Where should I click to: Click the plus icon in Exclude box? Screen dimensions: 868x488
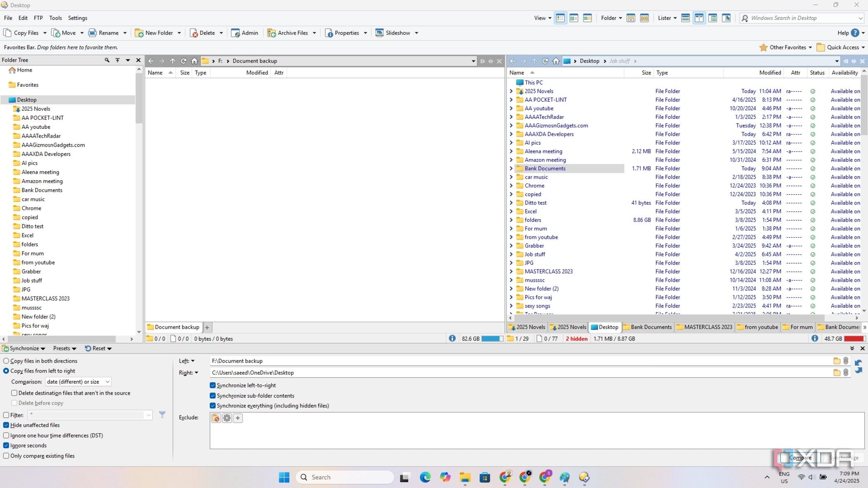pyautogui.click(x=238, y=418)
